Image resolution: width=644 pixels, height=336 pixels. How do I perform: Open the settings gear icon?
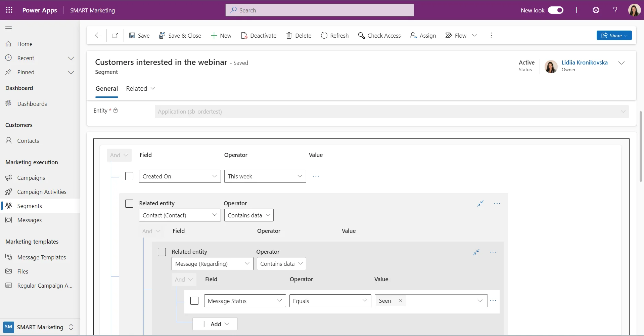click(596, 10)
